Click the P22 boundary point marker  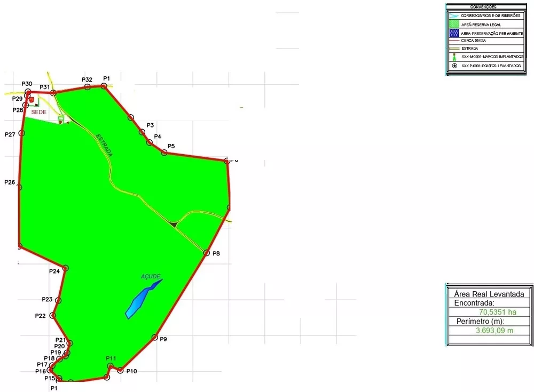[52, 316]
